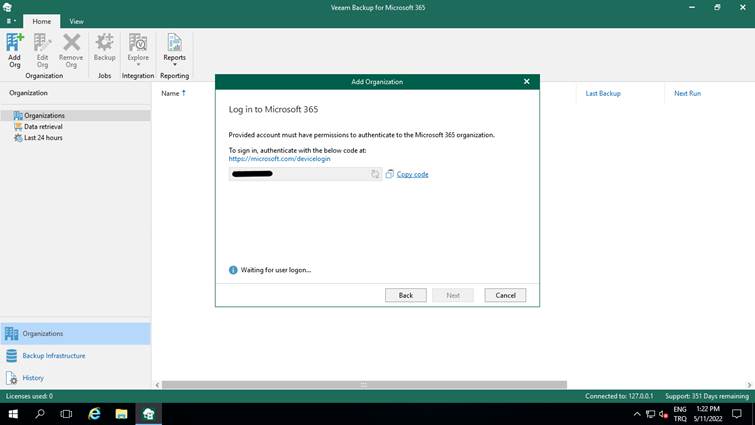Click the Back button in dialog
Viewport: 755px width, 425px height.
coord(405,295)
